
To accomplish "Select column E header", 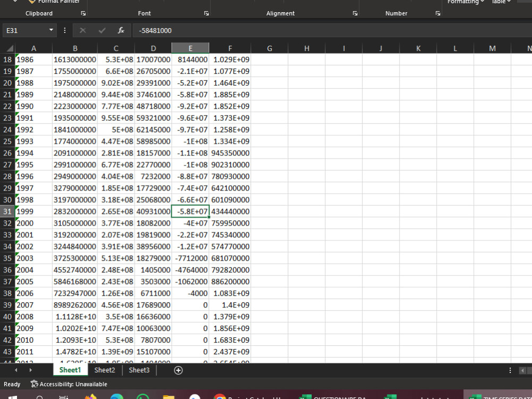I will pyautogui.click(x=190, y=48).
